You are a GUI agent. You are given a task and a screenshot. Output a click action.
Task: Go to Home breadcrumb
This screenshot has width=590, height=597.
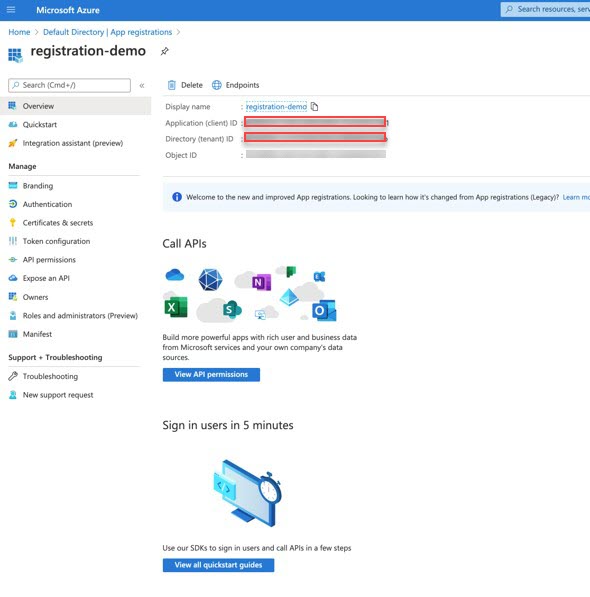pyautogui.click(x=19, y=32)
